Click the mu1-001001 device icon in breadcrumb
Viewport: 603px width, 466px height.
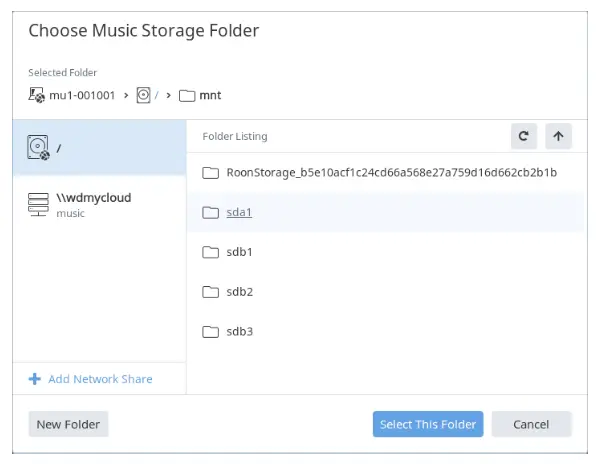[38, 96]
